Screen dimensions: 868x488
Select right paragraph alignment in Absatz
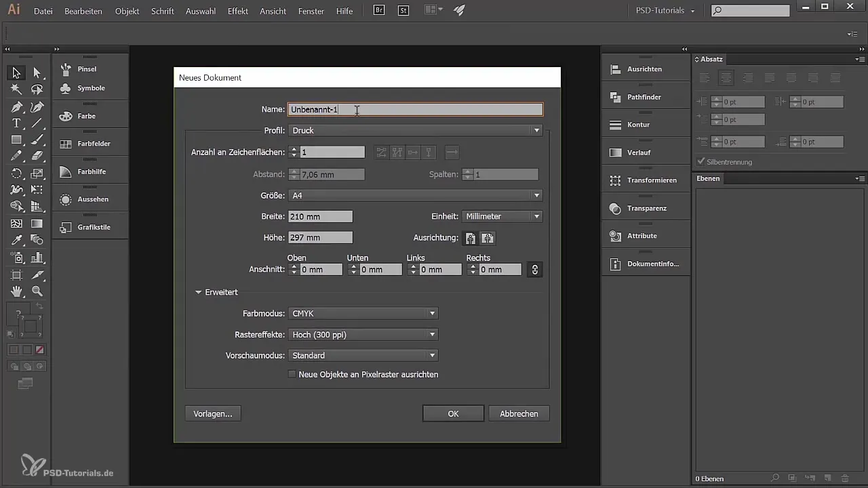(748, 78)
